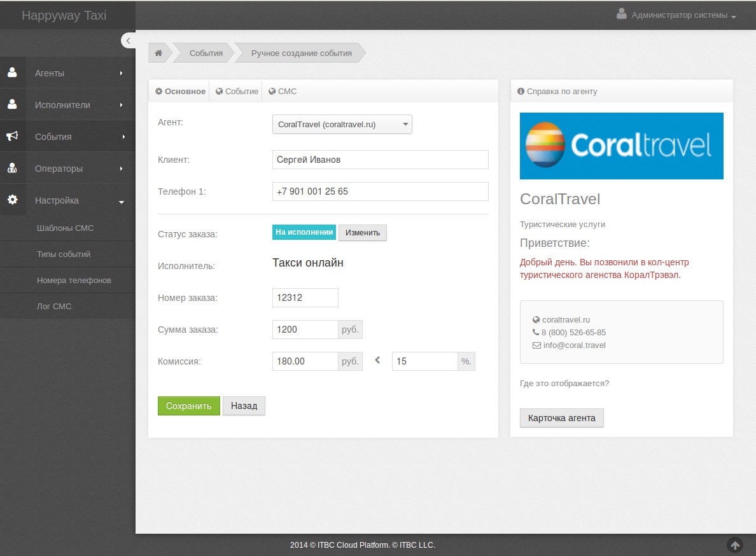This screenshot has width=756, height=556.
Task: Collapse the Настройка menu arrow
Action: [x=122, y=202]
